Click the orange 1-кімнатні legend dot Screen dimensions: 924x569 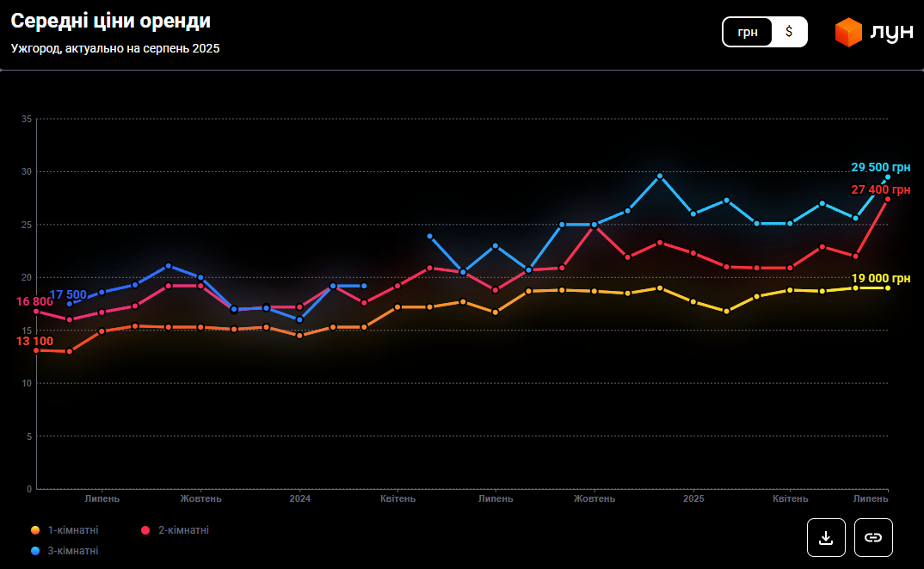click(35, 530)
